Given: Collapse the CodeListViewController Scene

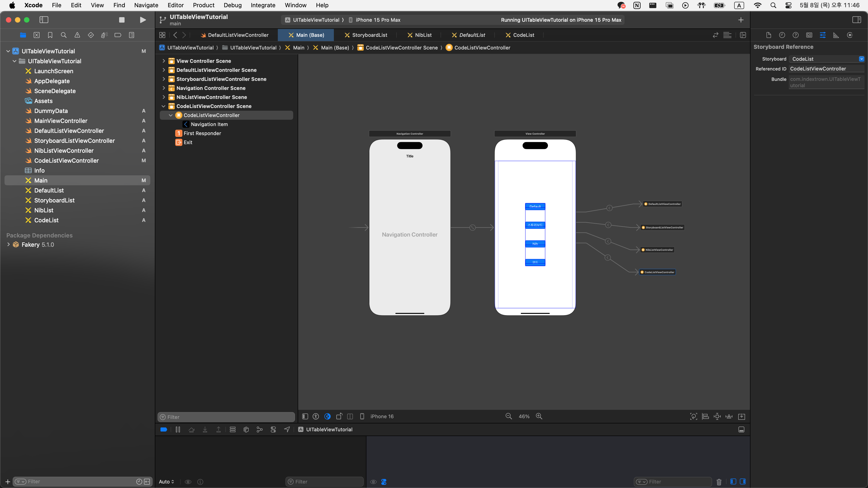Looking at the screenshot, I should (164, 106).
